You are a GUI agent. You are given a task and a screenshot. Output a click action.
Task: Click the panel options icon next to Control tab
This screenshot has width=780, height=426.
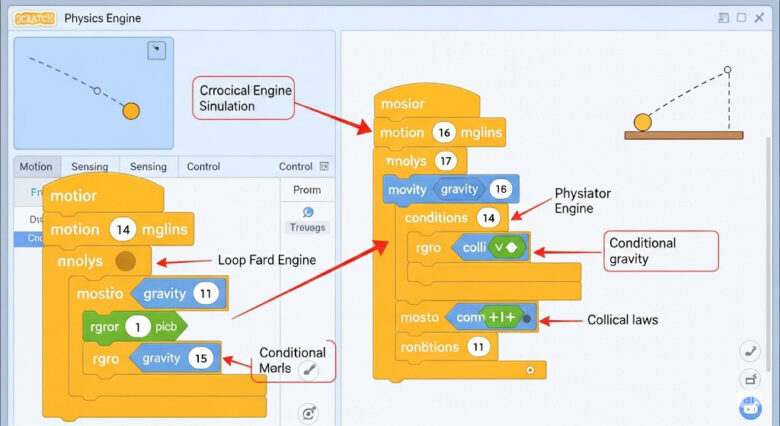click(x=323, y=167)
